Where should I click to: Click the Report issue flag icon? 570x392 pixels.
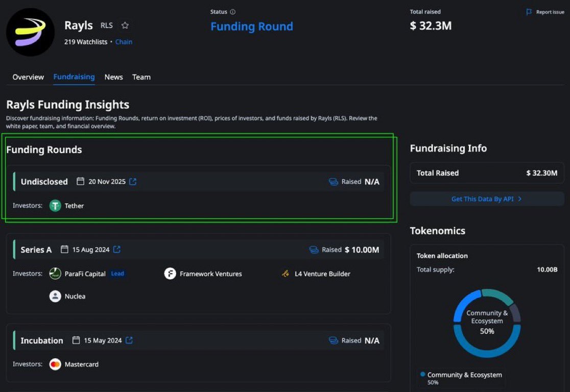point(529,12)
